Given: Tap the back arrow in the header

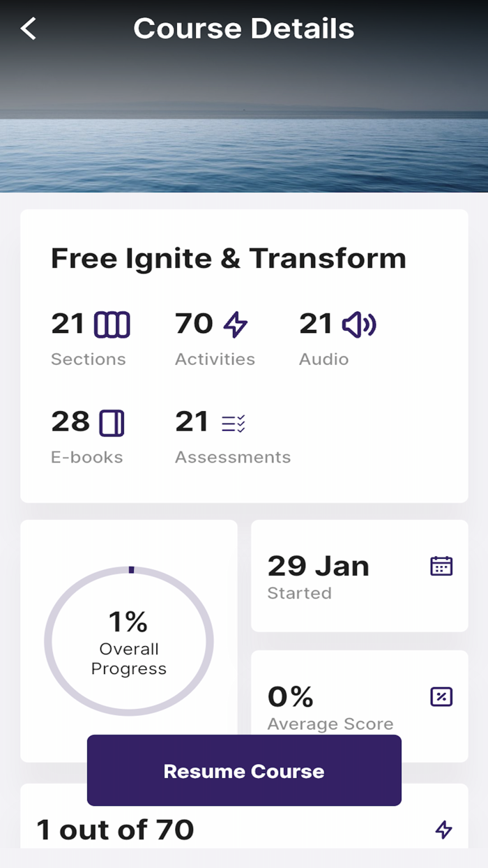Looking at the screenshot, I should coord(27,28).
